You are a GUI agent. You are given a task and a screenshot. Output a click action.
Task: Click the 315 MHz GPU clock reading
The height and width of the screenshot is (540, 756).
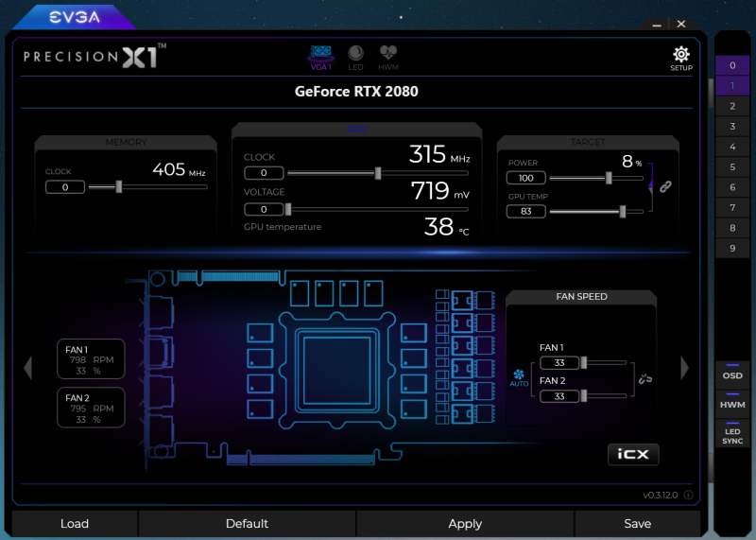(439, 154)
